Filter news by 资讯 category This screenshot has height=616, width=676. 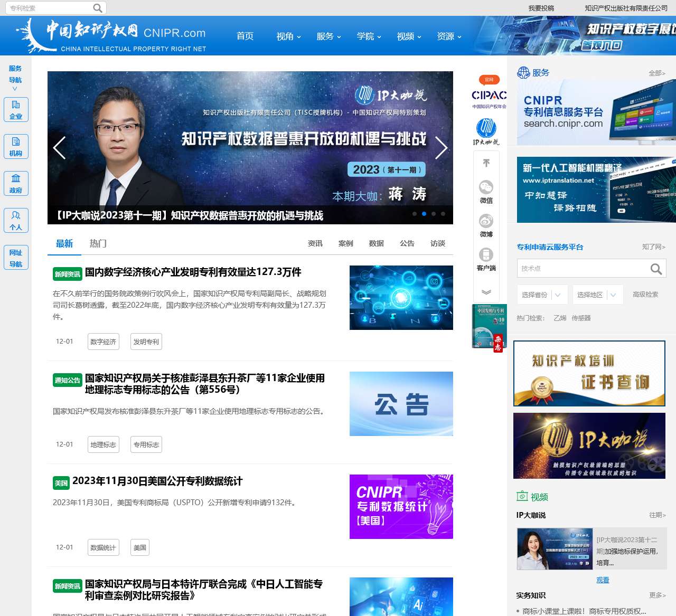click(315, 243)
